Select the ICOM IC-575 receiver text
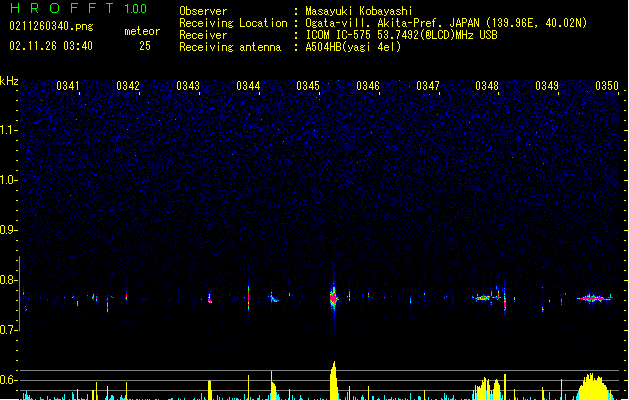The image size is (629, 400). (401, 35)
